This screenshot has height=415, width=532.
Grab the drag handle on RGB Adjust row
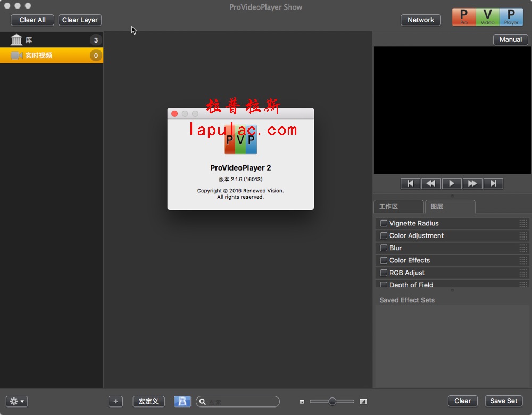click(x=523, y=273)
